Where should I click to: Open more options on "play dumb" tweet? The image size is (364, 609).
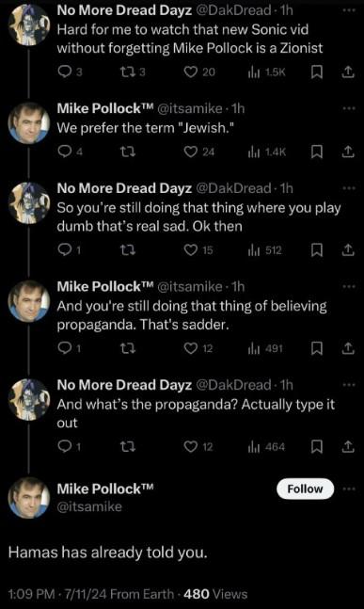349,188
